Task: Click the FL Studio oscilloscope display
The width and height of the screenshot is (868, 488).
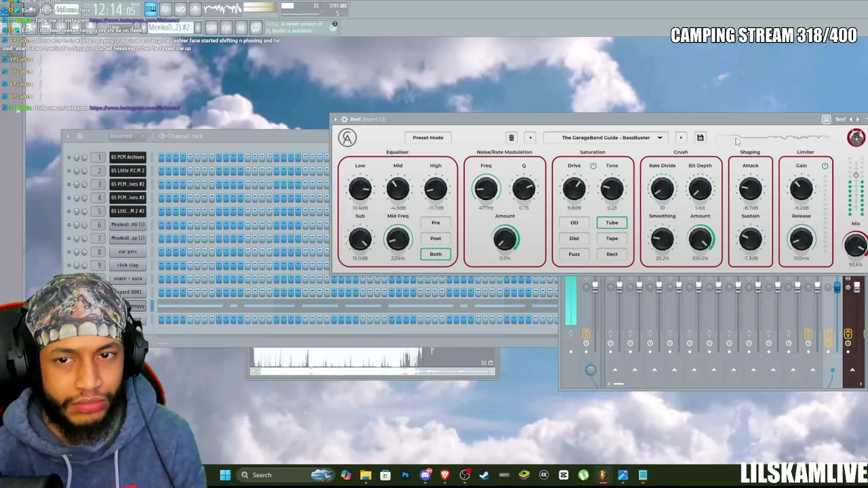Action: (221, 9)
